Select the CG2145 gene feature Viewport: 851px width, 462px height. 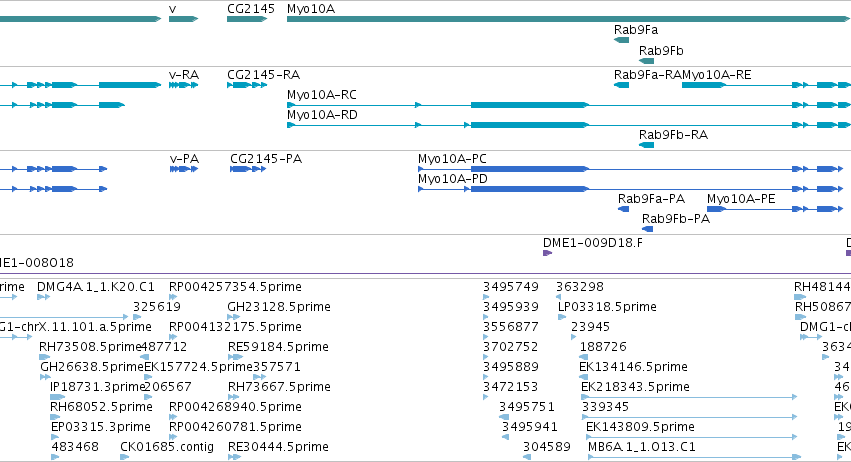[x=247, y=19]
